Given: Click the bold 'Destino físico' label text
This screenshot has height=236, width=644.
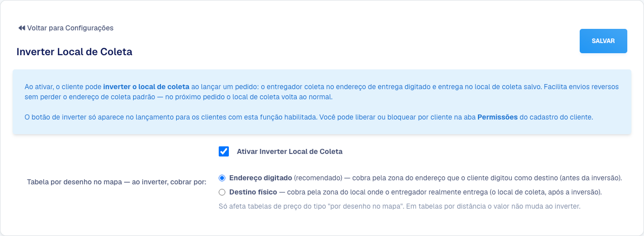Looking at the screenshot, I should [253, 192].
